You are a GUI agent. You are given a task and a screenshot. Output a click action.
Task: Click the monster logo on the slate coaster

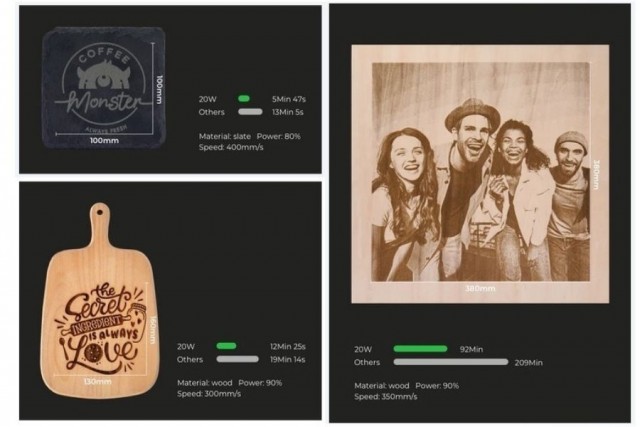pyautogui.click(x=104, y=76)
